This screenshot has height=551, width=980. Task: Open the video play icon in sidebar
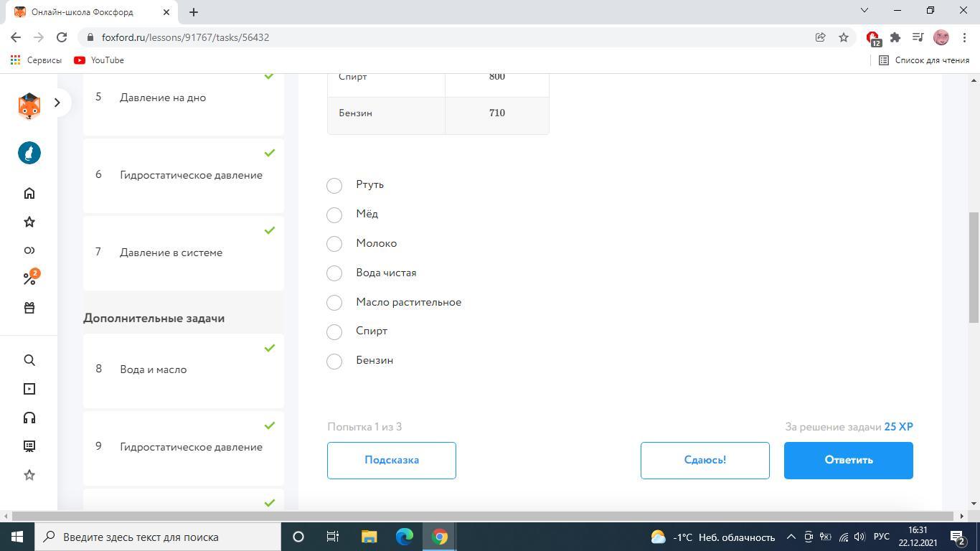[x=29, y=389]
